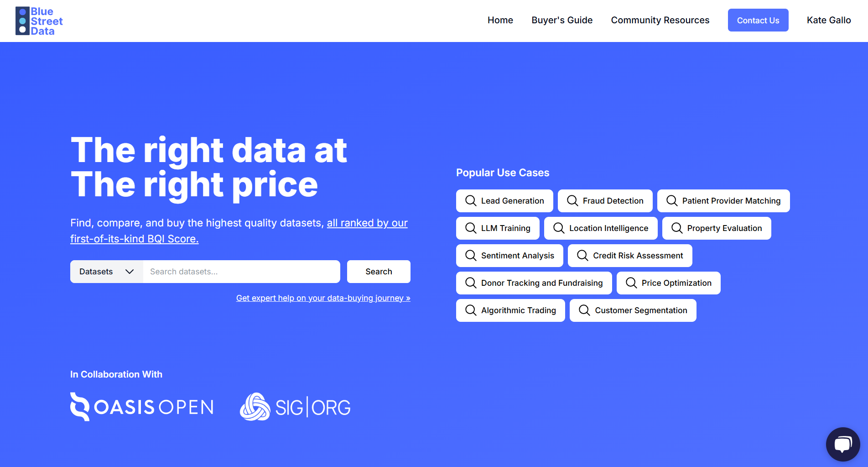Open the chat widget
Image resolution: width=868 pixels, height=467 pixels.
pos(842,444)
